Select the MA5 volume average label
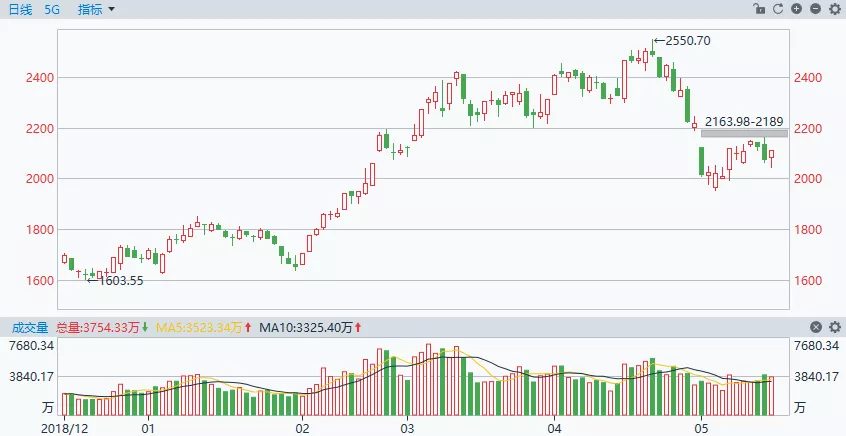This screenshot has height=436, width=846. pos(202,327)
